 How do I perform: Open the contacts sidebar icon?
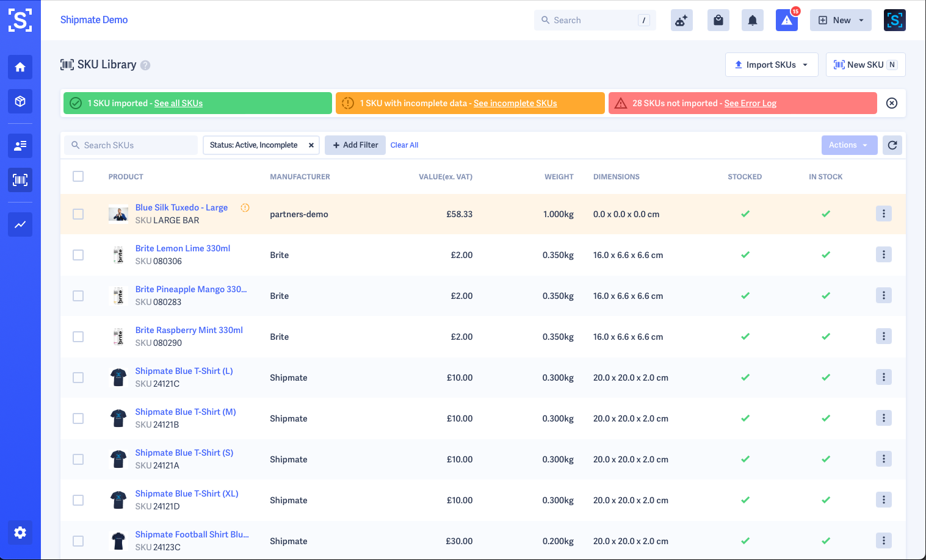(x=20, y=146)
